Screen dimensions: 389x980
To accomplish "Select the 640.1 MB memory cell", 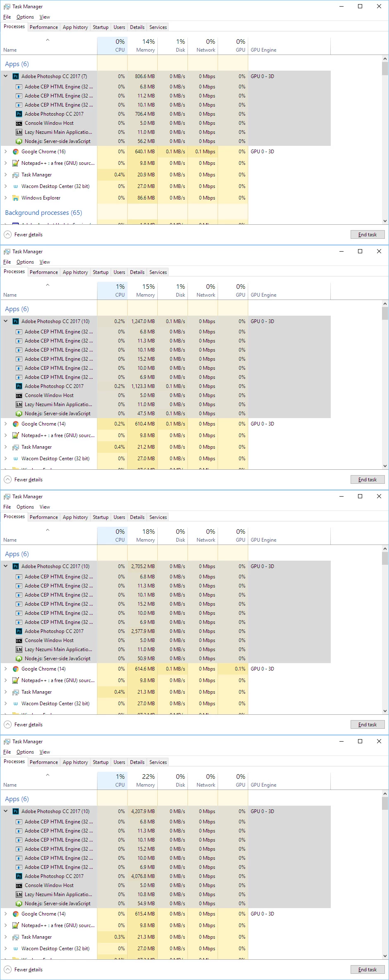I will (x=142, y=152).
